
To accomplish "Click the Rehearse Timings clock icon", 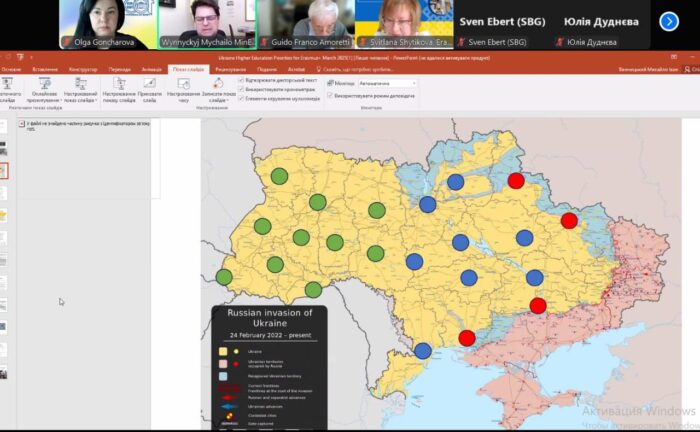I will coord(184,85).
